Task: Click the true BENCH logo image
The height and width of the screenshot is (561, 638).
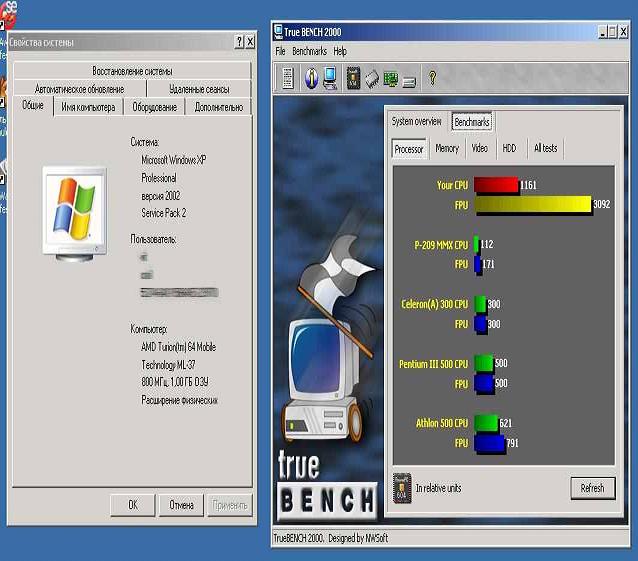Action: pos(326,486)
